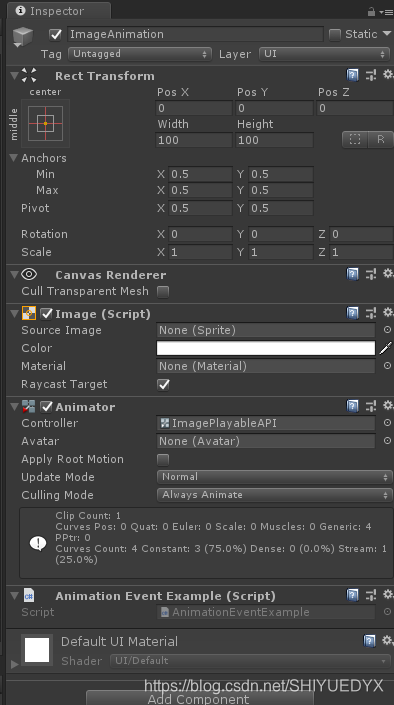394x705 pixels.
Task: Open Rect Transform preset icon
Action: [371, 75]
